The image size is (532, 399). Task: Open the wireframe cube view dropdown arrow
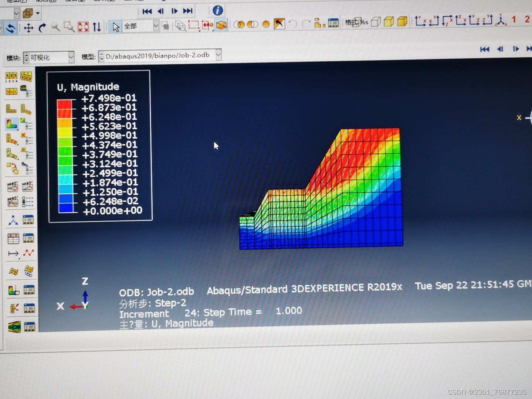38,14
